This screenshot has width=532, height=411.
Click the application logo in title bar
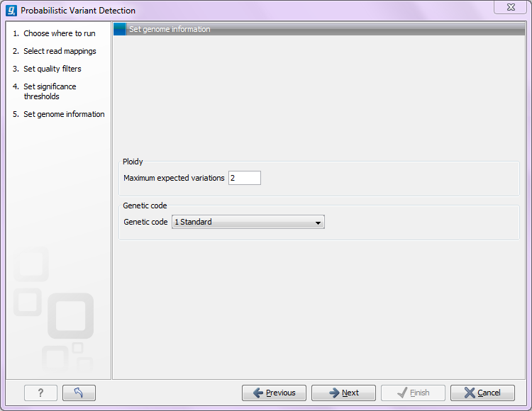(11, 11)
